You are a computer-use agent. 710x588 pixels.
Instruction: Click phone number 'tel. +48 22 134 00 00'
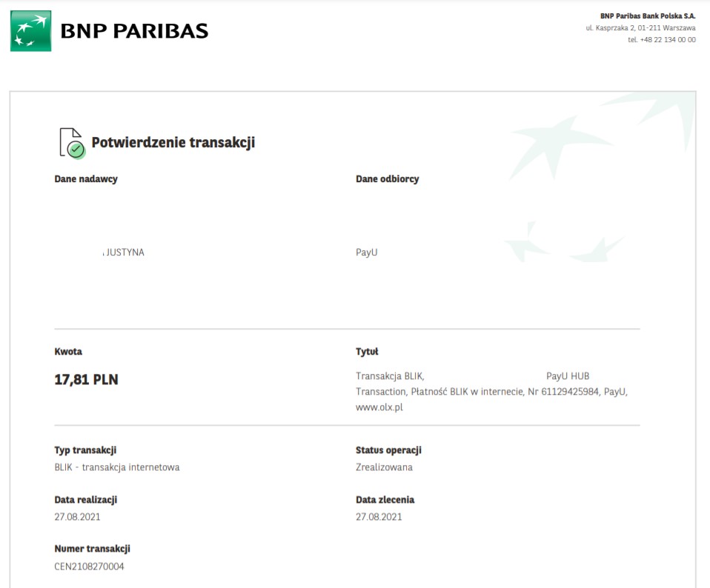tap(662, 40)
